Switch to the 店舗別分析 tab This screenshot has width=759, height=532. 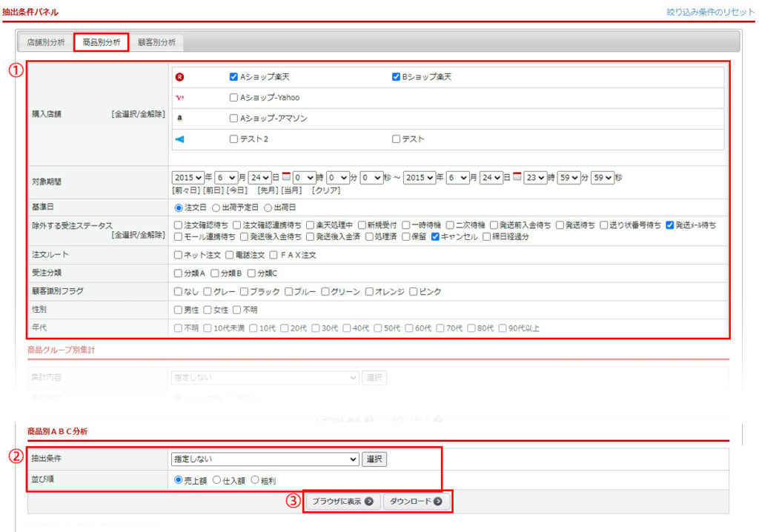(46, 42)
